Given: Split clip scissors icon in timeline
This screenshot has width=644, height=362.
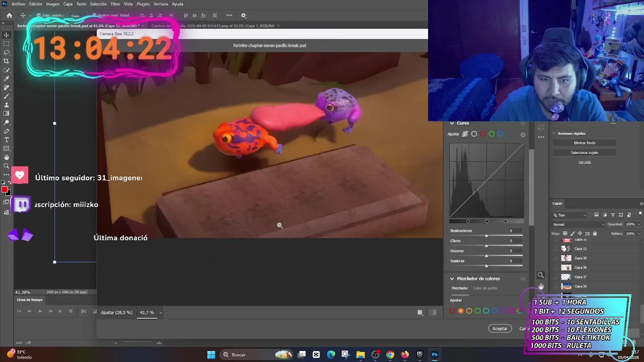Looking at the screenshot, I should [x=84, y=311].
